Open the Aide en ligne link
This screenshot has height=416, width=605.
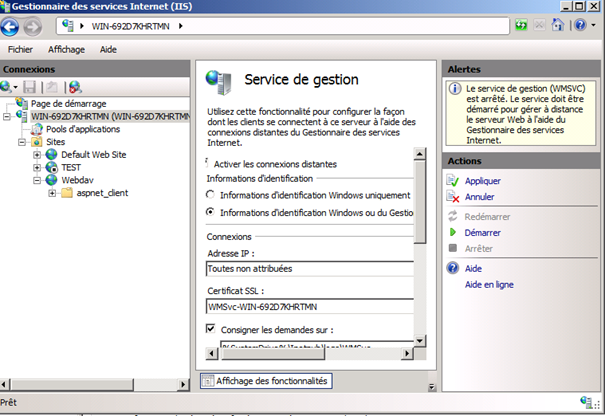click(489, 285)
